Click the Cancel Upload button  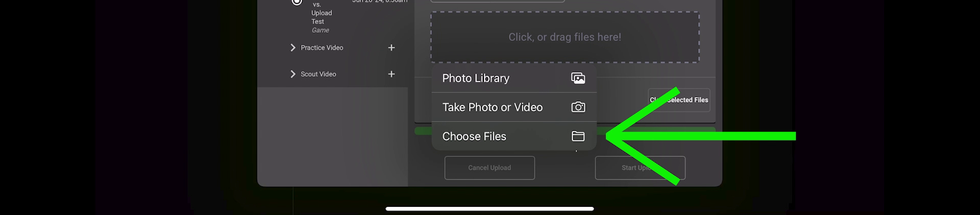pyautogui.click(x=489, y=168)
